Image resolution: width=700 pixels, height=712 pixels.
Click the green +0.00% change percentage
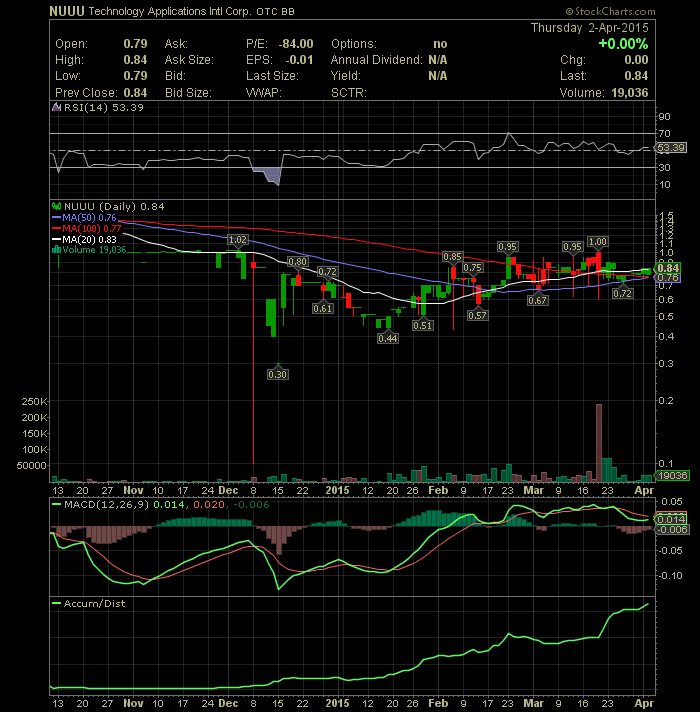click(x=623, y=44)
